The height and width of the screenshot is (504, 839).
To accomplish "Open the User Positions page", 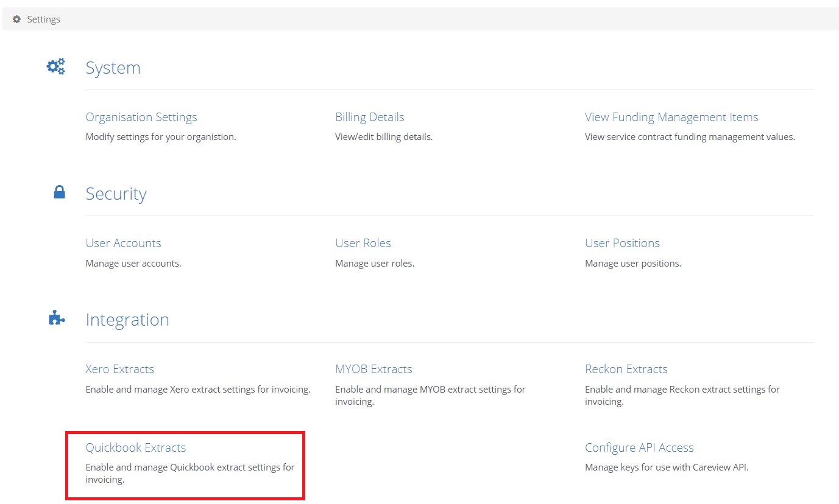I will 622,243.
